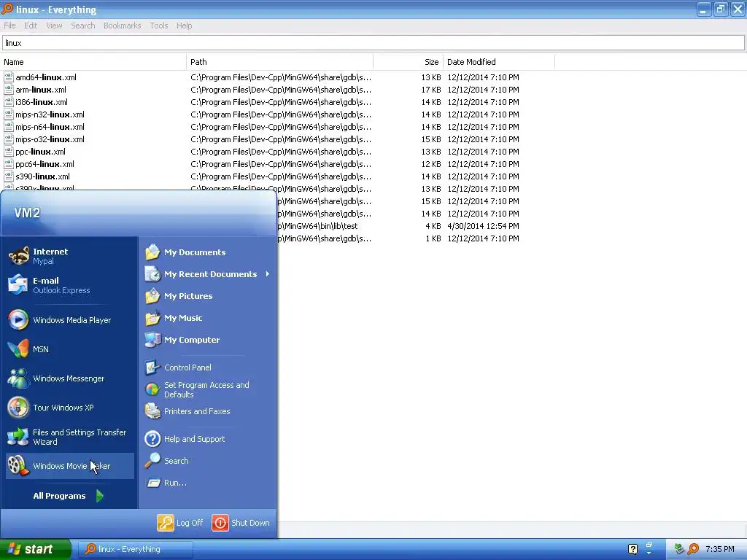Click the 4/30/2014 12:54 PM date cell
Image resolution: width=747 pixels, height=560 pixels.
pyautogui.click(x=483, y=226)
